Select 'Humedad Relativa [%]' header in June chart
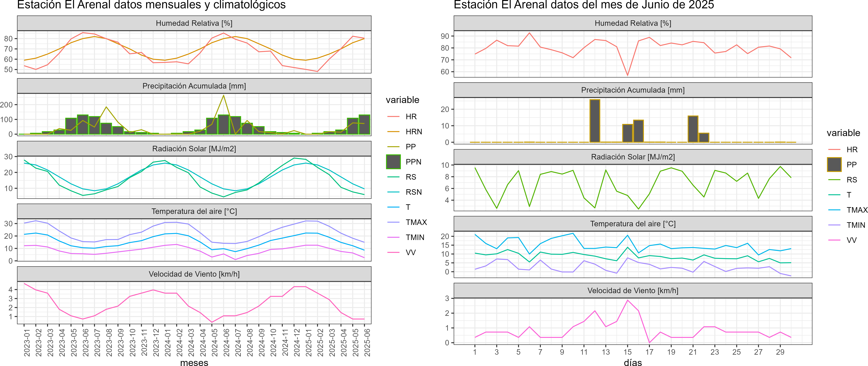 [633, 23]
